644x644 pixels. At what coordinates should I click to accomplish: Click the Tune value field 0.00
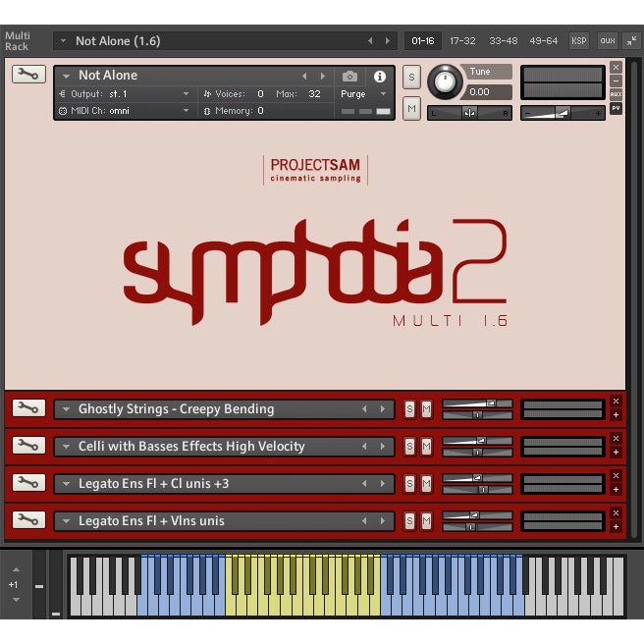(486, 92)
